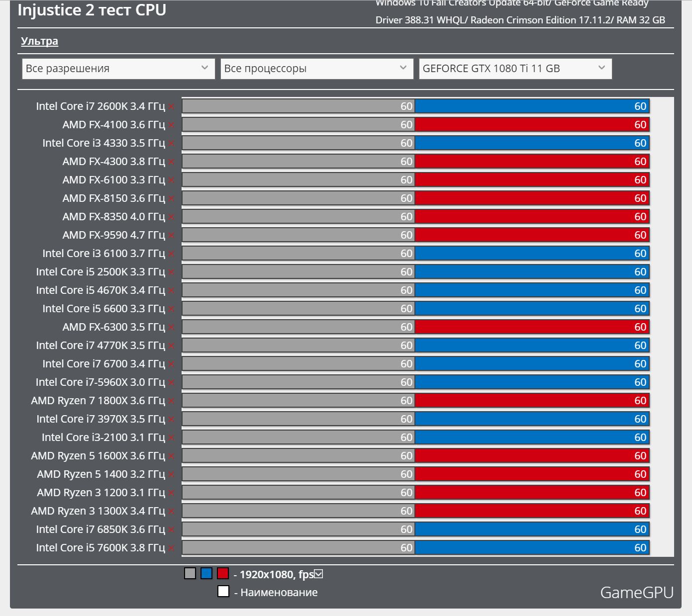This screenshot has height=616, width=692.
Task: Expand the 'Все процессоры' processor dropdown
Action: pos(317,69)
